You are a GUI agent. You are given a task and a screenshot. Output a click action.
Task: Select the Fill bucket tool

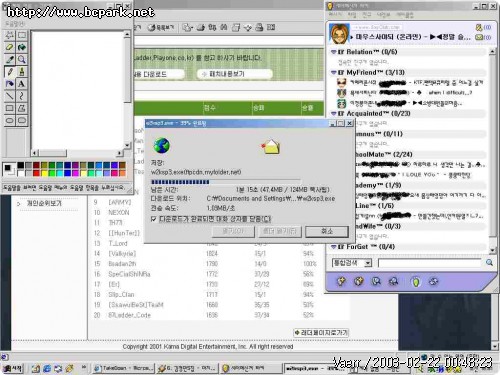[22, 47]
